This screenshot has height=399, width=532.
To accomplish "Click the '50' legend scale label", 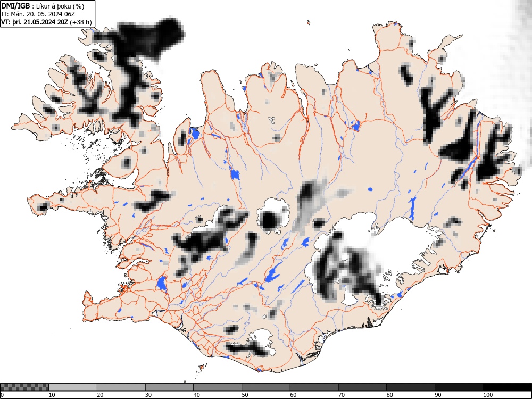I will tap(245, 395).
